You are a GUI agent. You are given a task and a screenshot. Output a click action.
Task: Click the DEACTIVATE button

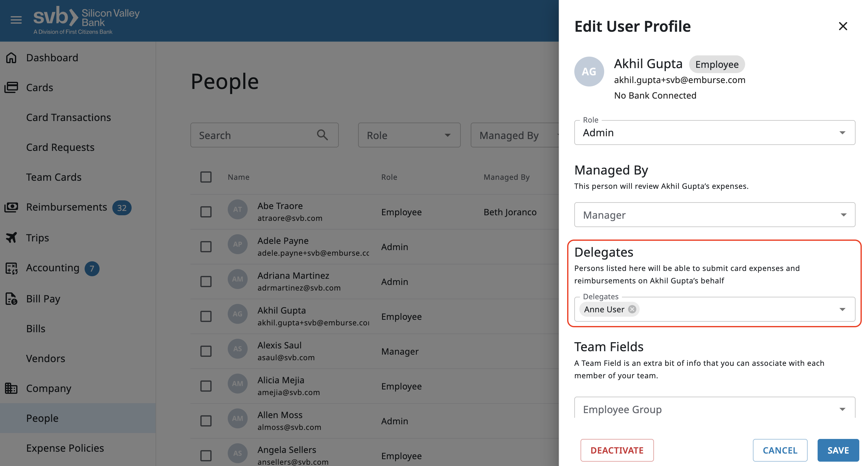[617, 450]
